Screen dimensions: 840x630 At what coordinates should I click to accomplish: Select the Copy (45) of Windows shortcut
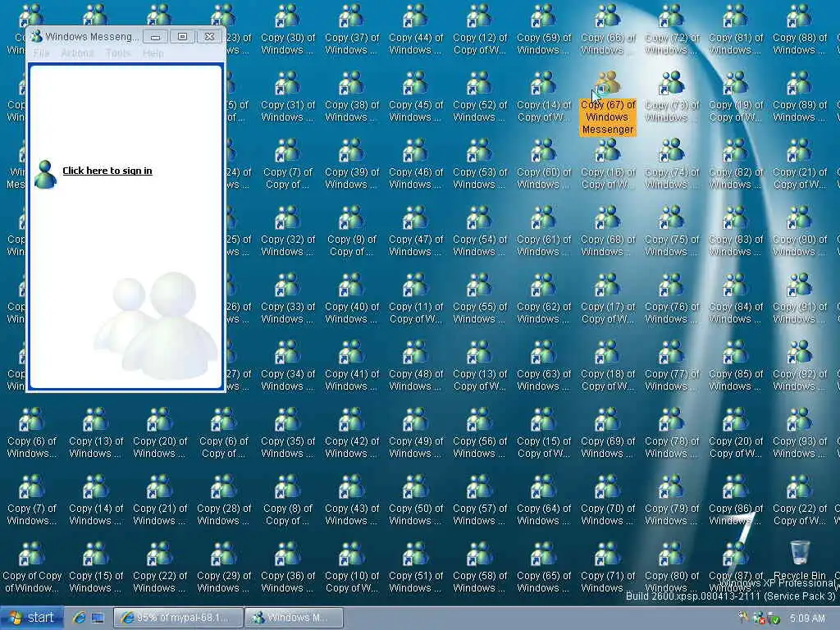(x=416, y=97)
